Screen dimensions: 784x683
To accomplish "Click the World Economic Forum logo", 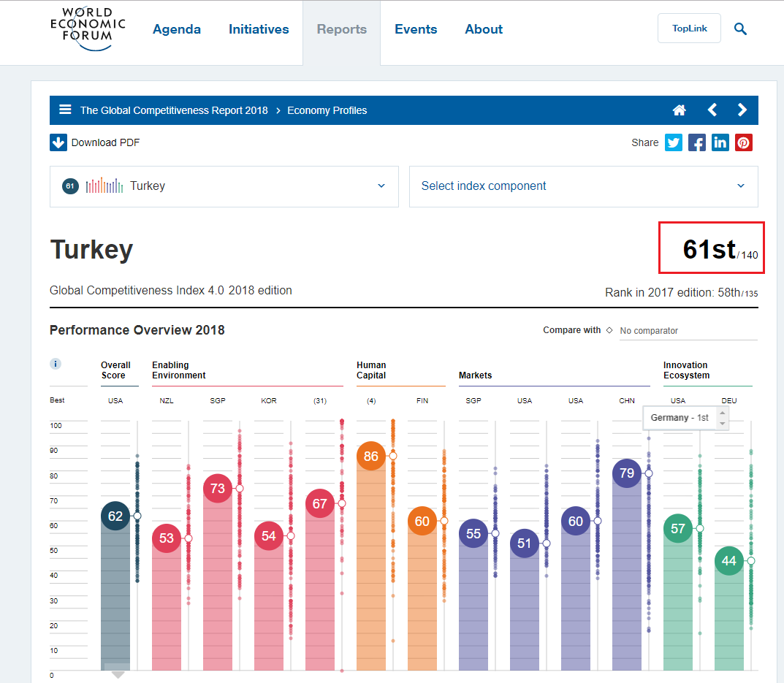I will point(88,29).
